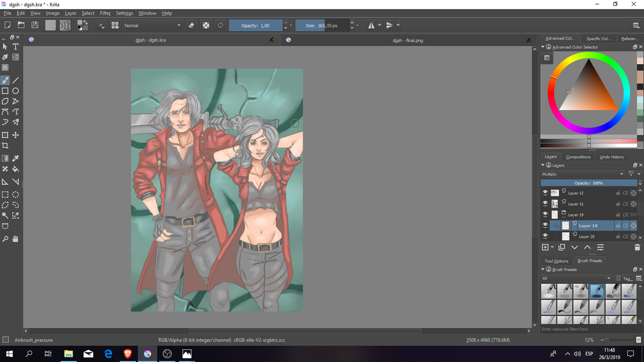Viewport: 644px width, 362px height.
Task: Switch to the dgsh - final.png document tab
Action: (x=408, y=40)
